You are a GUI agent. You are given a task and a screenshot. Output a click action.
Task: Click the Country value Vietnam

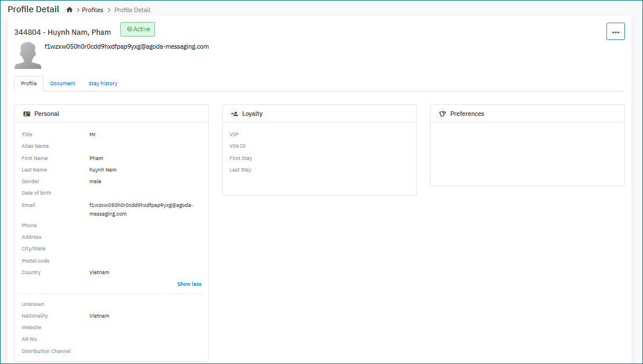pos(99,272)
